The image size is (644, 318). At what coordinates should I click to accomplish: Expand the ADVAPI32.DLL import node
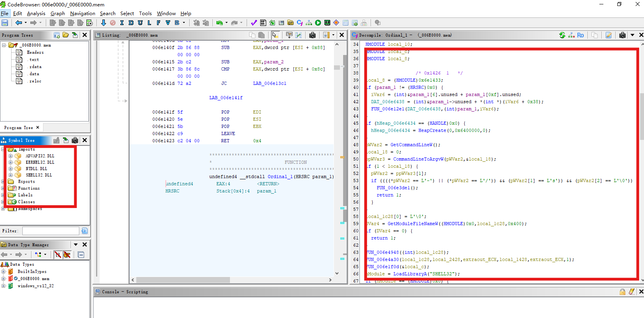(x=10, y=156)
